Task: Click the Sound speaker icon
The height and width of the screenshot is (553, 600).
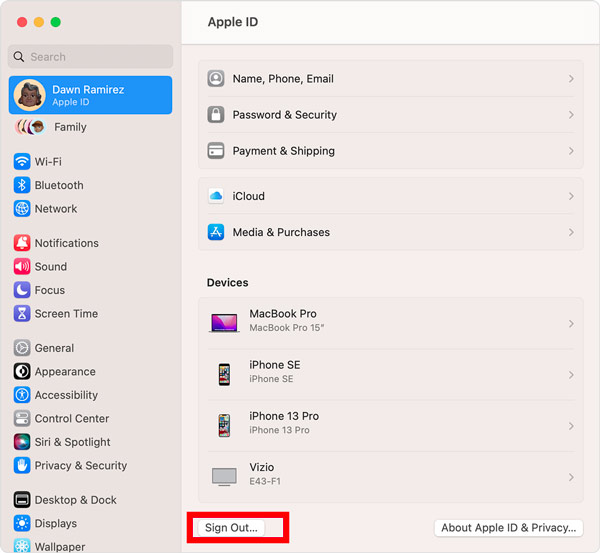Action: coord(22,266)
